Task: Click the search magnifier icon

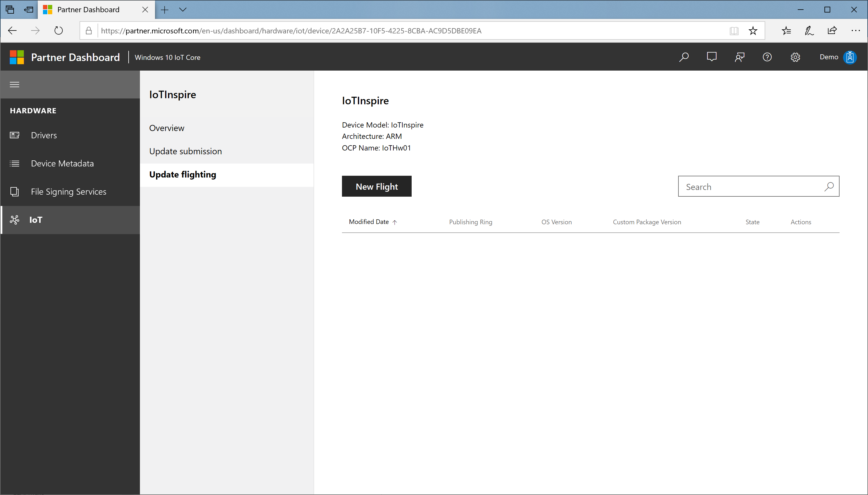Action: (829, 187)
